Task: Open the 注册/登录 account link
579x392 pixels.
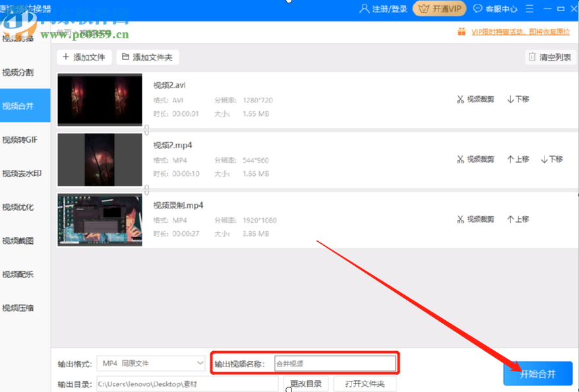Action: tap(383, 9)
